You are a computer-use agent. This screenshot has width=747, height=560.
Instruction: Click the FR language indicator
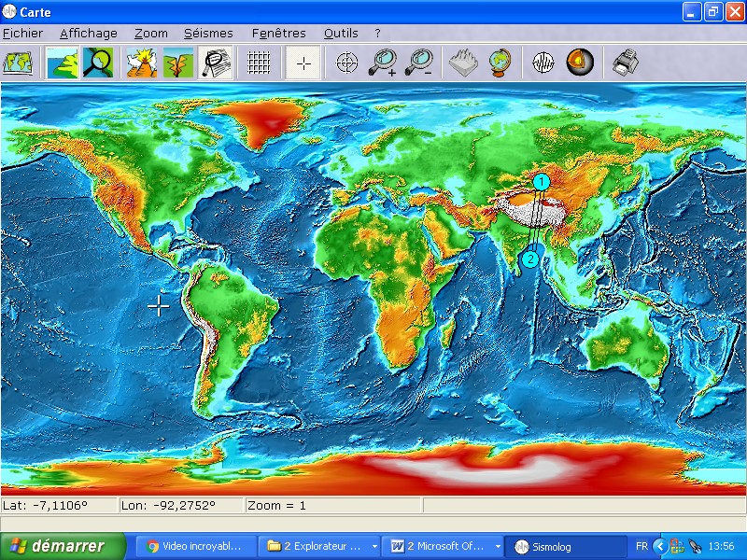pos(641,546)
